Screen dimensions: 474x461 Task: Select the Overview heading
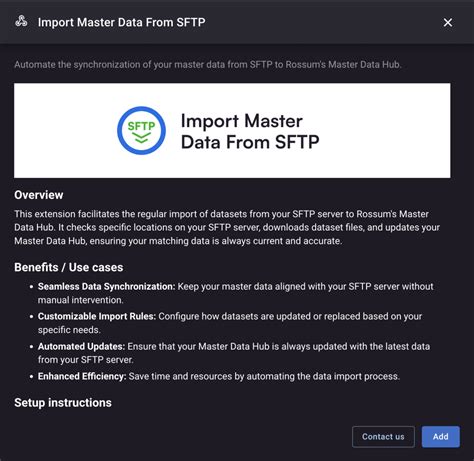pos(39,195)
